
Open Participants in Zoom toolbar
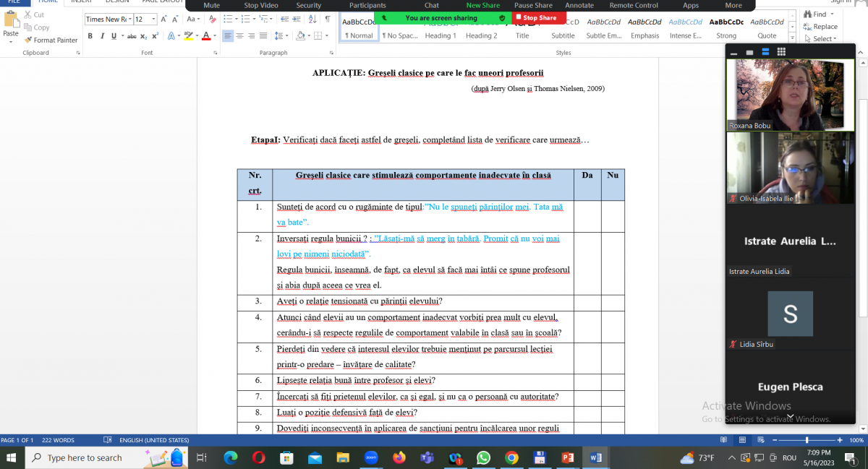click(x=367, y=5)
